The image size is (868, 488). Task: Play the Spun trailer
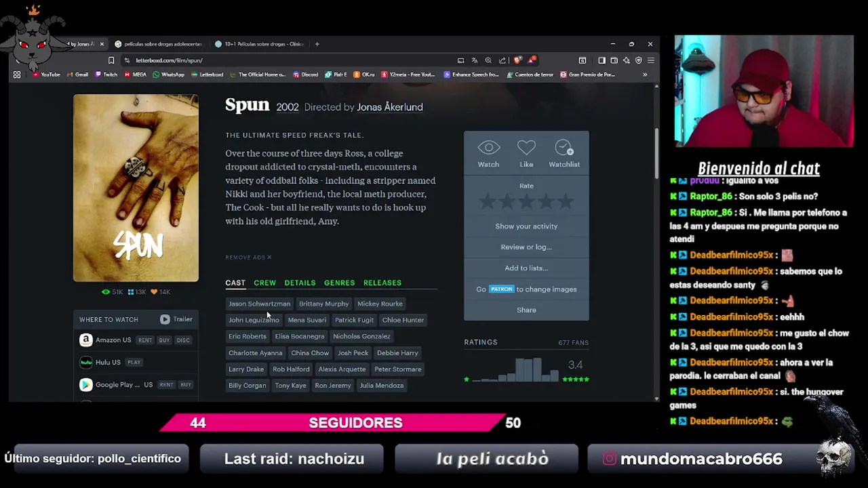tap(176, 319)
